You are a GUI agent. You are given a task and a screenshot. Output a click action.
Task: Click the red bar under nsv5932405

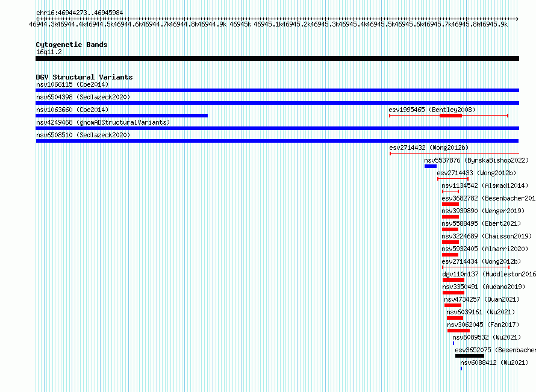tap(450, 255)
